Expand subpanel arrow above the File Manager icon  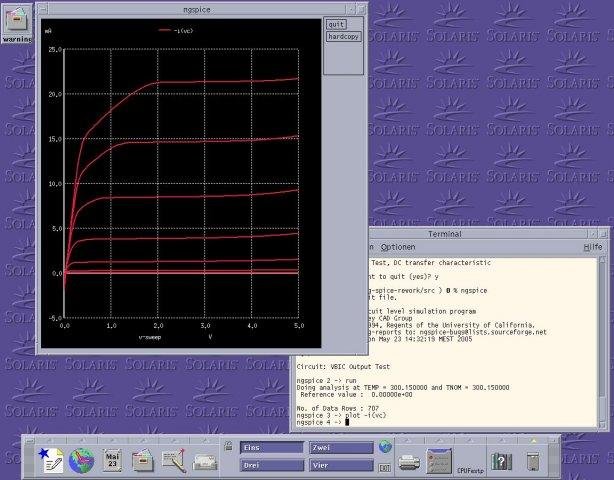[x=143, y=440]
